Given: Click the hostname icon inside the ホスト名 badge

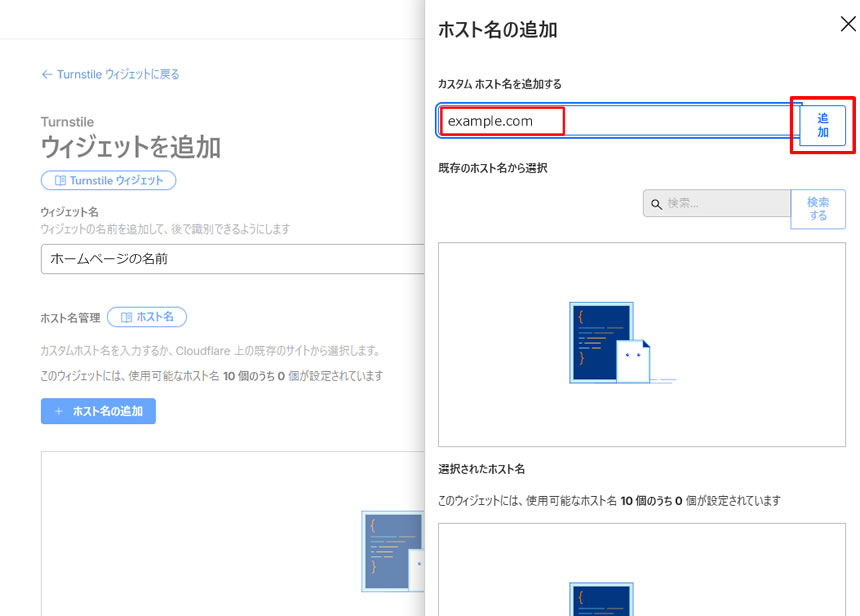Looking at the screenshot, I should click(x=127, y=316).
